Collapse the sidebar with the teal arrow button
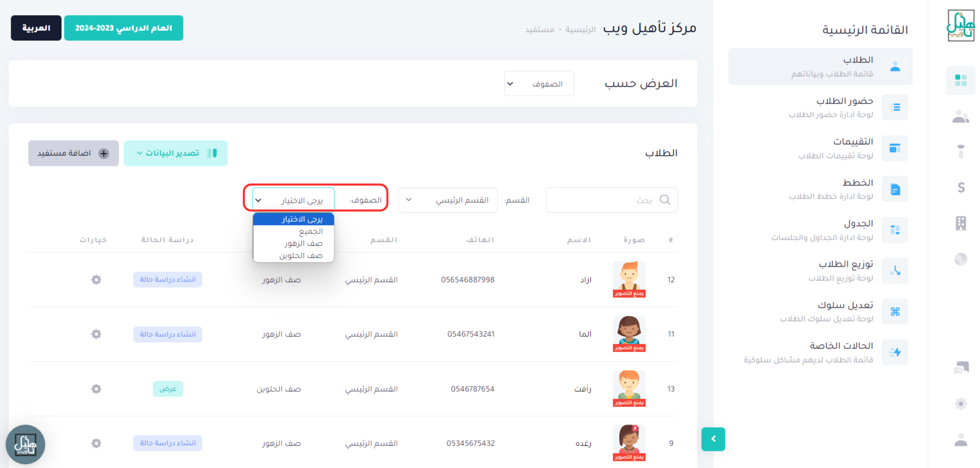980x468 pixels. pos(713,439)
